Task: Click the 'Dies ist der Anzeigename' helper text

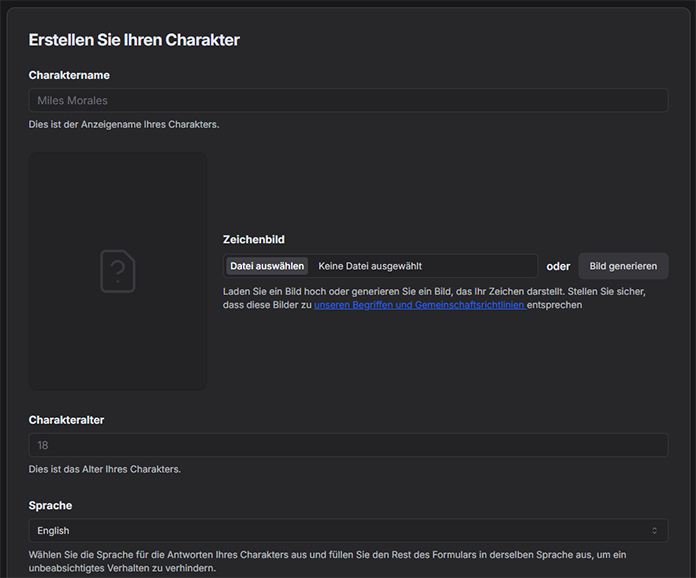Action: [124, 124]
